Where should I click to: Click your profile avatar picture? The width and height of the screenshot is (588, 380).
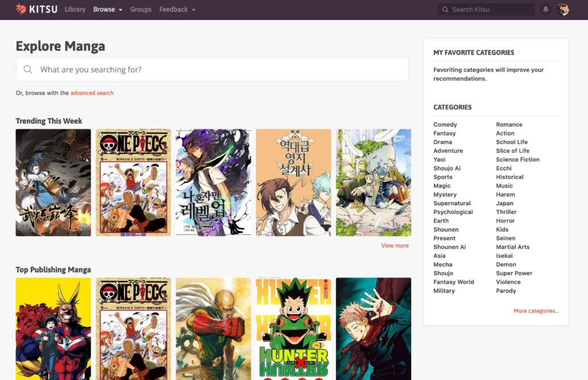(x=562, y=9)
